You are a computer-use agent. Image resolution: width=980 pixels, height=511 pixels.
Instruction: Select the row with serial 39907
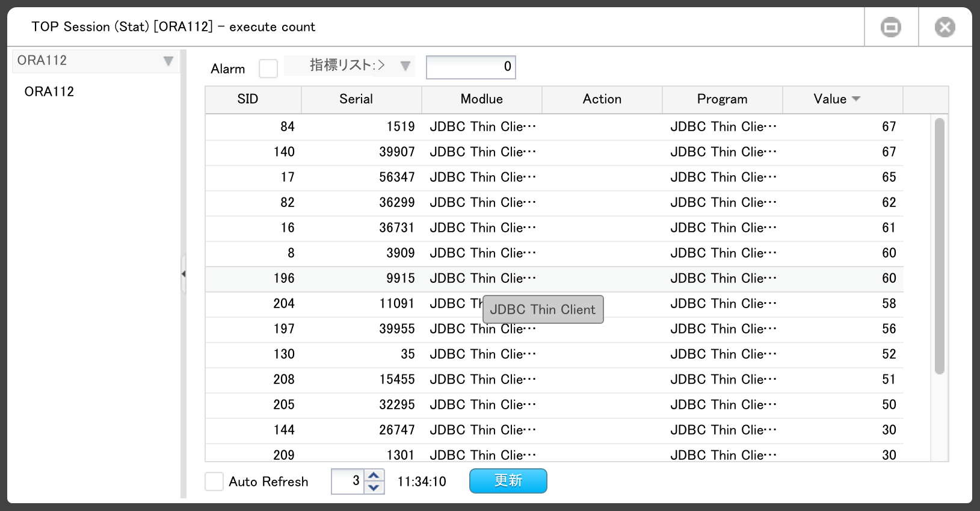(554, 152)
